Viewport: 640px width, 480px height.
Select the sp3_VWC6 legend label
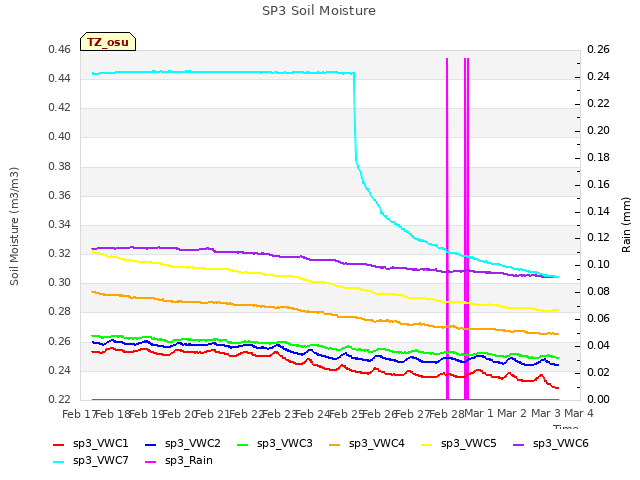(x=560, y=444)
